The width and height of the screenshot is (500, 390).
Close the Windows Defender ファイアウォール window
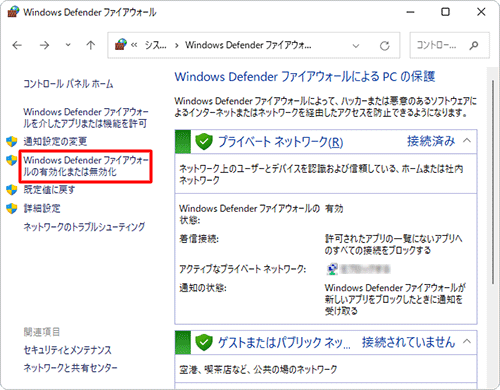click(x=481, y=12)
